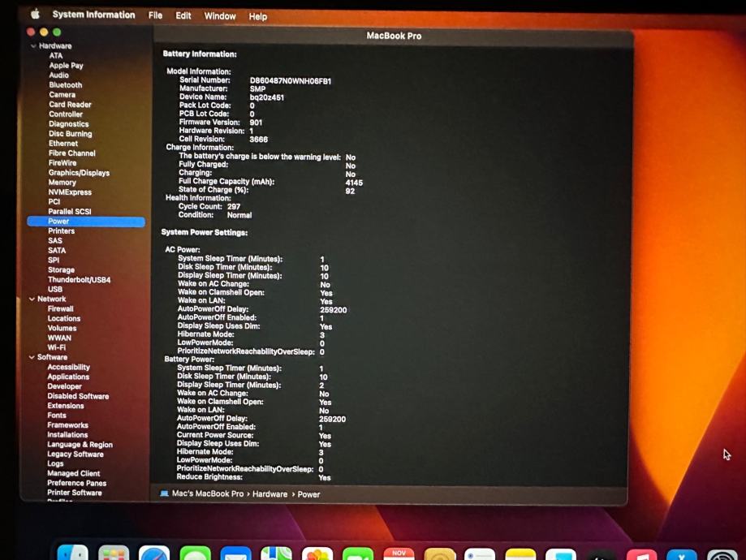746x560 pixels.
Task: Select Managed Client in the sidebar
Action: (73, 473)
